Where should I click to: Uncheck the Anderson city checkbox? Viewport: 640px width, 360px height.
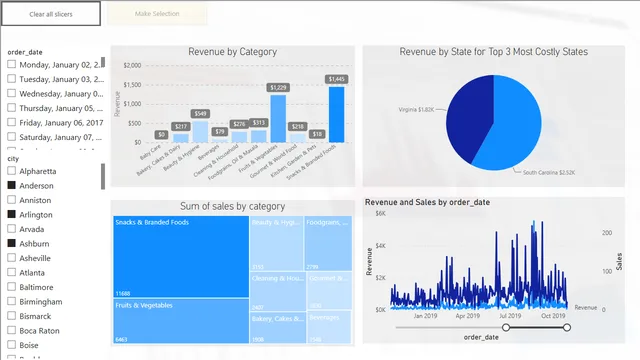[11, 185]
